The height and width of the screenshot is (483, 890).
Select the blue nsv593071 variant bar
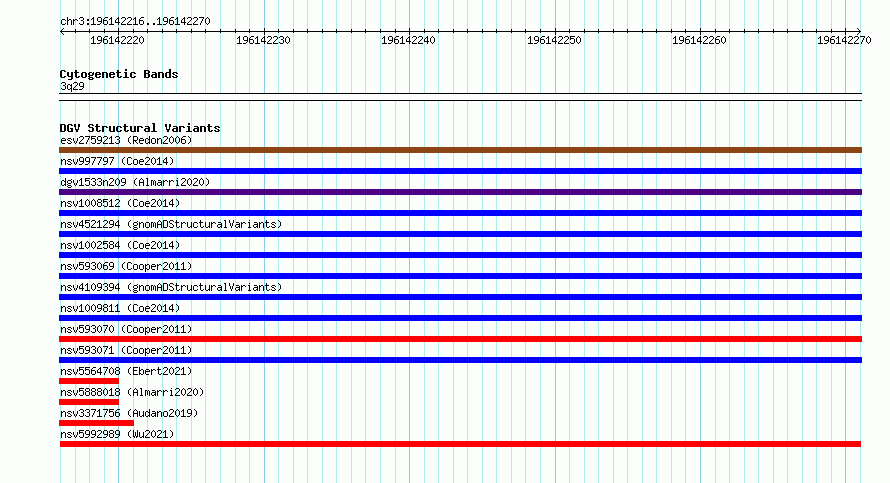point(460,360)
